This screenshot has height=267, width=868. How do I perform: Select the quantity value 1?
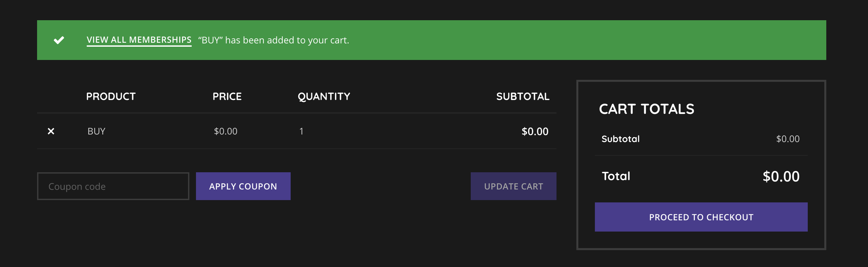click(301, 131)
